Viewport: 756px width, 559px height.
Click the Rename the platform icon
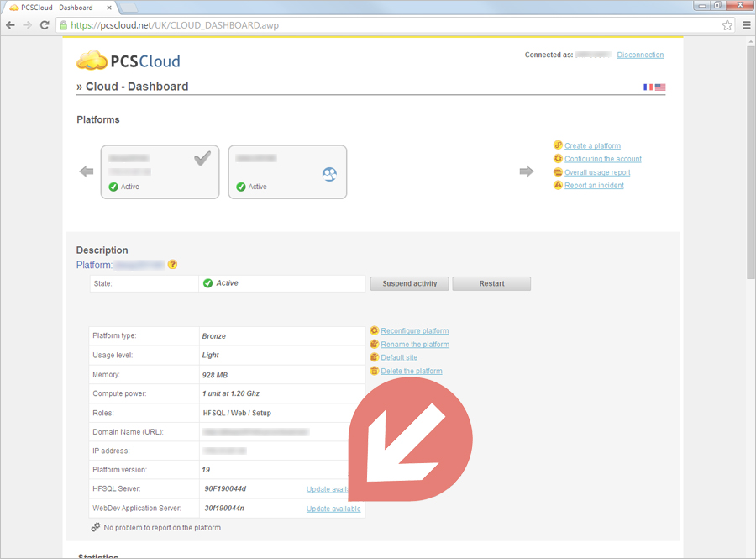[374, 344]
